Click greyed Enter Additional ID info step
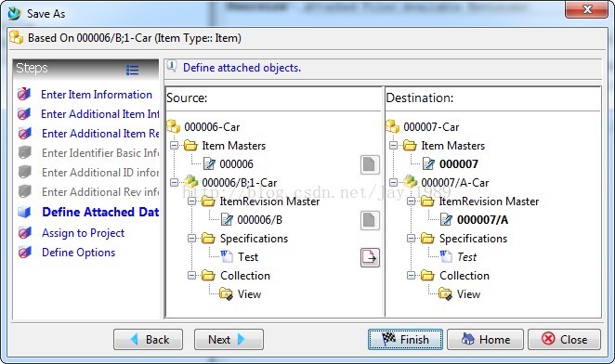Screen dimensions: 615x364 (100, 172)
